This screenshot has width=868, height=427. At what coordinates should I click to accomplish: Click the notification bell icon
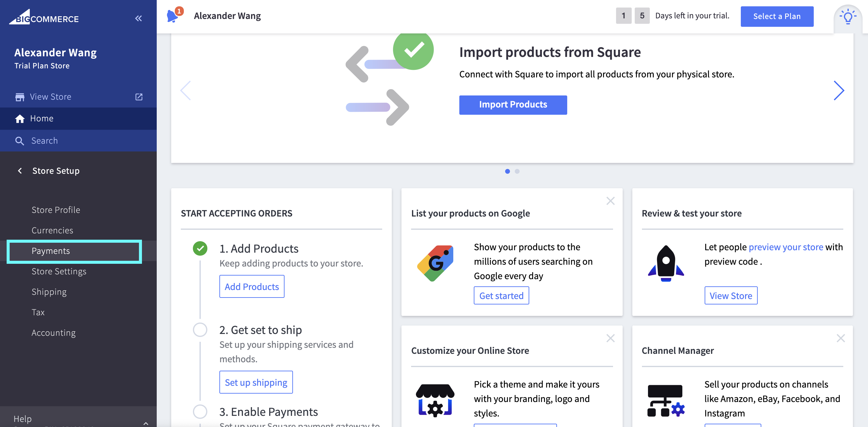pos(172,16)
